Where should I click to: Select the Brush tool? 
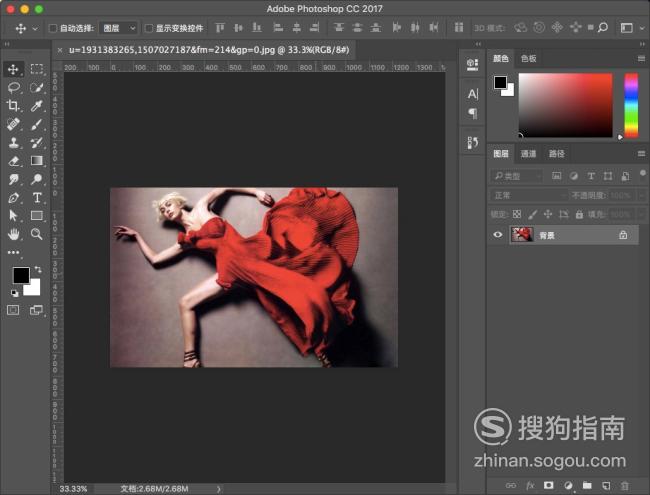[36, 124]
